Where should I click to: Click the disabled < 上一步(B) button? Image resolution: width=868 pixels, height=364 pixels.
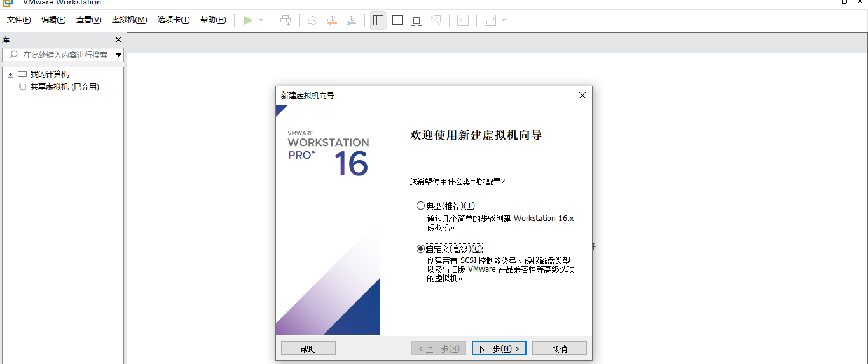(439, 348)
